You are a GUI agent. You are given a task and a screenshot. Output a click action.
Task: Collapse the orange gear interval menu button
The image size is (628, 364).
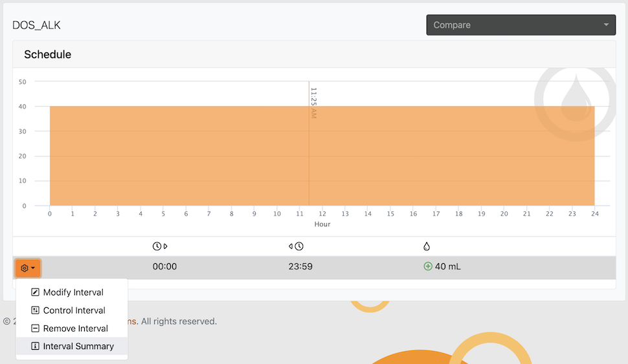click(28, 268)
